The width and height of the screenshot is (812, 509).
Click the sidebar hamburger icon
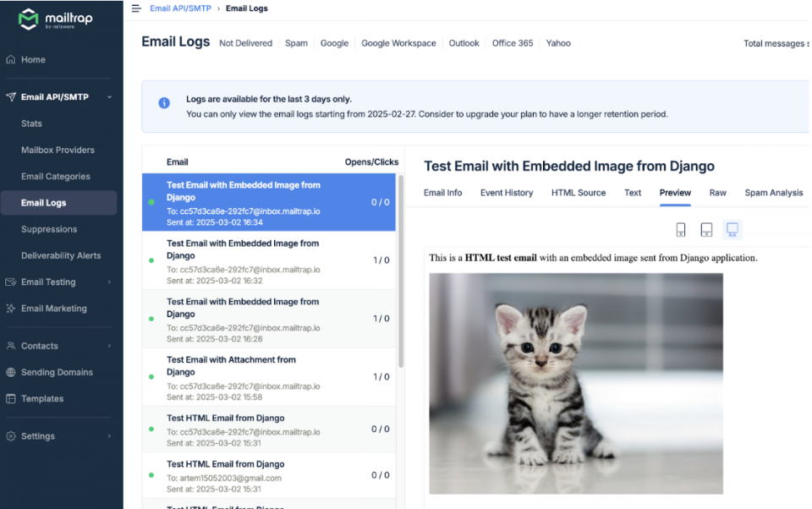(135, 8)
